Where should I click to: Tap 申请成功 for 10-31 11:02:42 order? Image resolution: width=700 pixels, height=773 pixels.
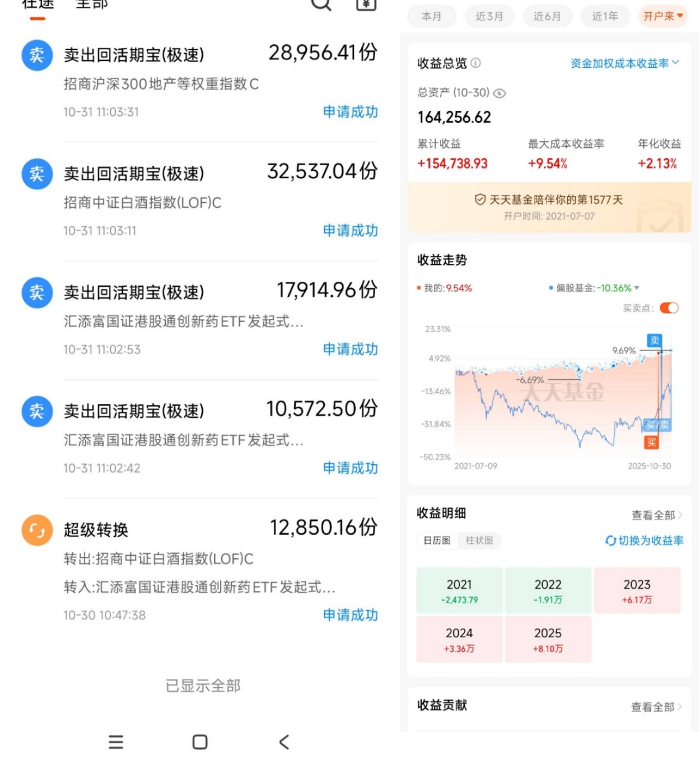pos(351,468)
